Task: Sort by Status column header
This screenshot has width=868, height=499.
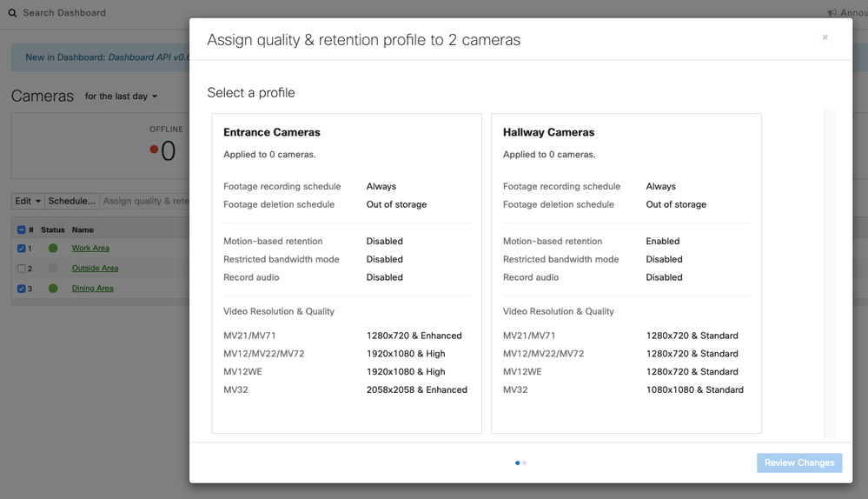Action: coord(53,230)
